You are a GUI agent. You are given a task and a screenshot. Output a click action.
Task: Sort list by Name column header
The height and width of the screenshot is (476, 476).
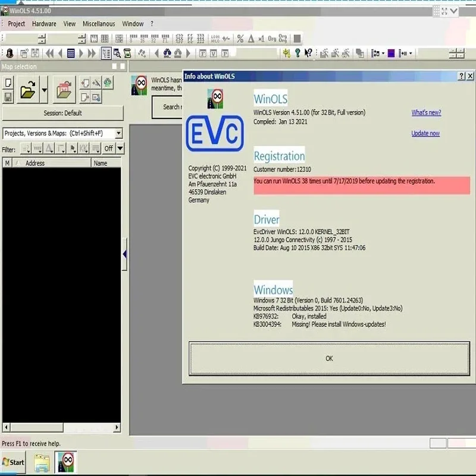[x=107, y=163]
